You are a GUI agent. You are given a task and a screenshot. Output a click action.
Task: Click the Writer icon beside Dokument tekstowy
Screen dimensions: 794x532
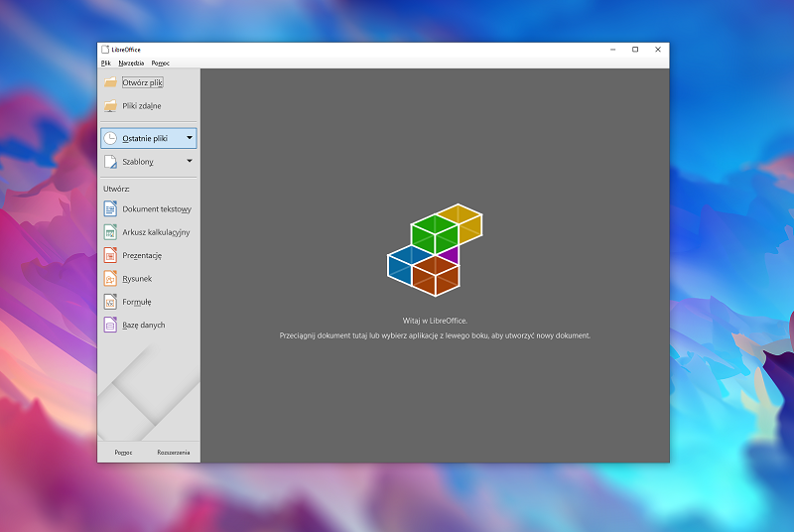pos(110,208)
